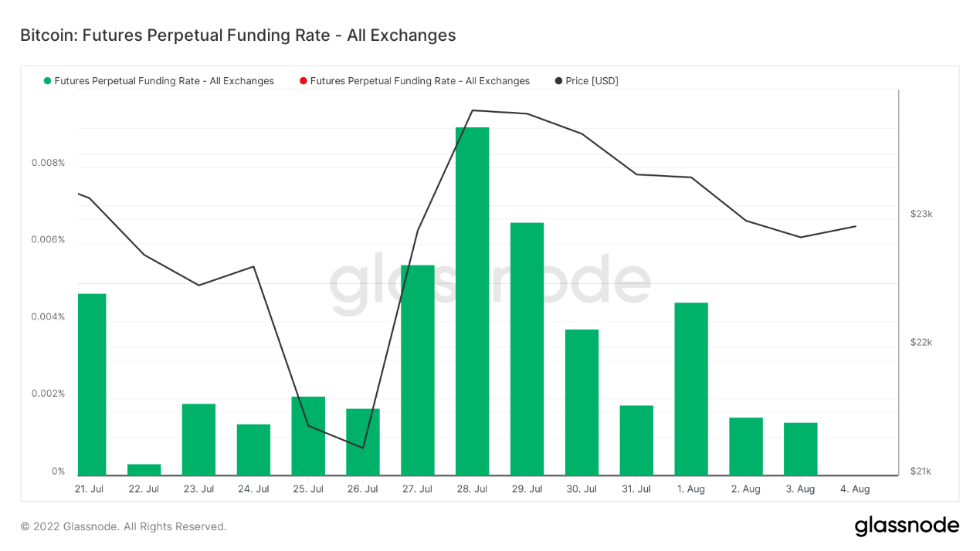Image resolution: width=980 pixels, height=551 pixels.
Task: Click the glassnode logo at bottom right
Action: coord(907,526)
